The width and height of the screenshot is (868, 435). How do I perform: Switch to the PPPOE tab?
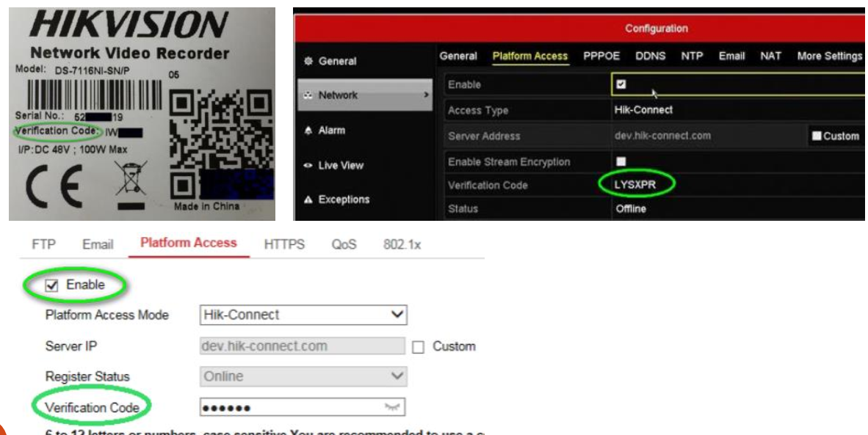pos(601,56)
